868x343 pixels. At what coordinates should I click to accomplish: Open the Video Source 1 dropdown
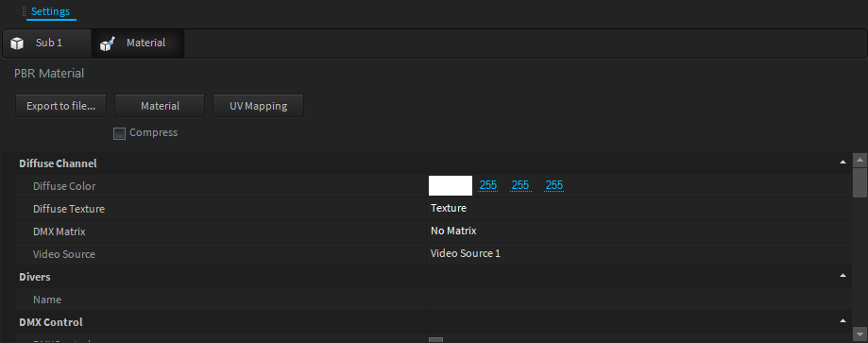point(638,254)
